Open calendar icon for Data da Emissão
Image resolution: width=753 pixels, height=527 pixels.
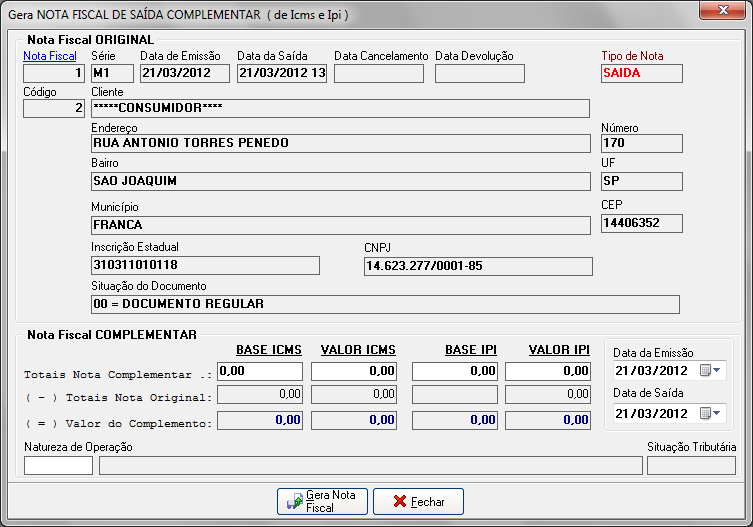click(705, 370)
